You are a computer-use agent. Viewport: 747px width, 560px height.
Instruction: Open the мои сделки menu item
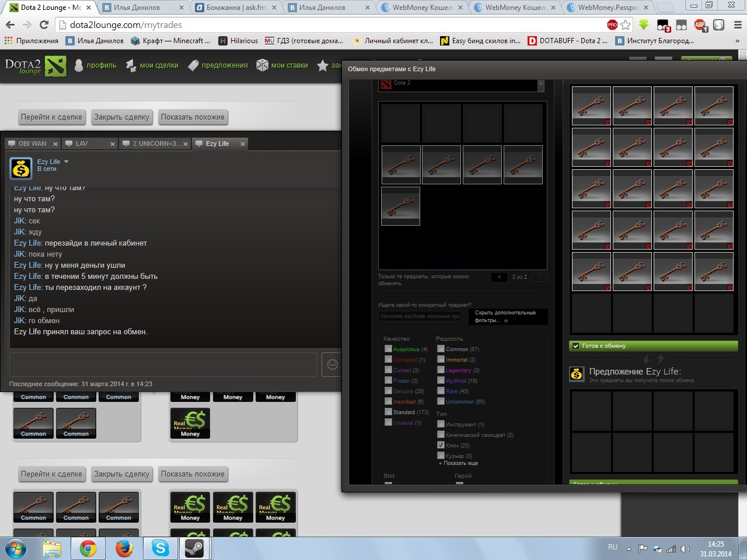(x=152, y=65)
